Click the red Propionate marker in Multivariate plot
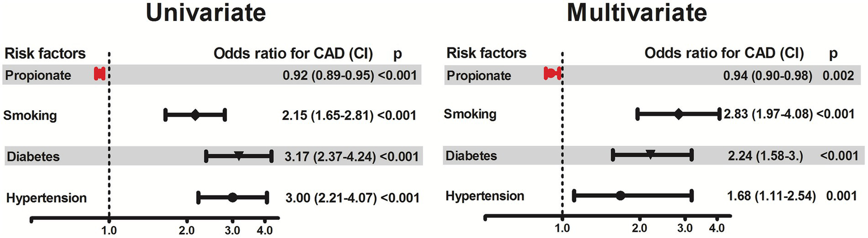868x238 pixels. tap(550, 73)
